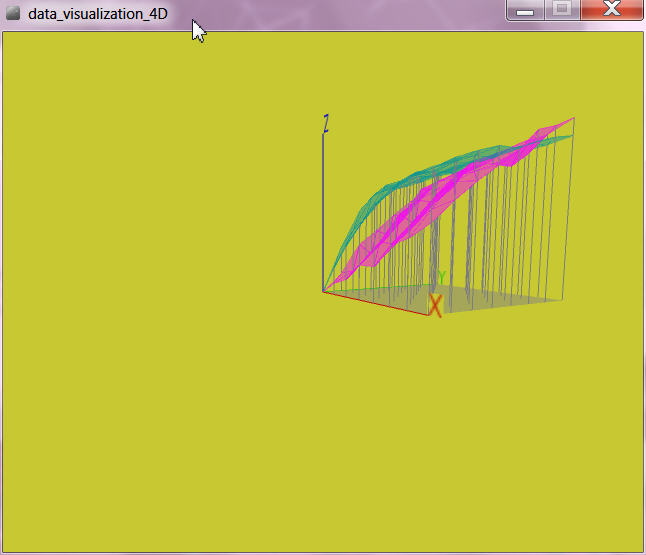Click the gray base plane shadow

[500, 299]
